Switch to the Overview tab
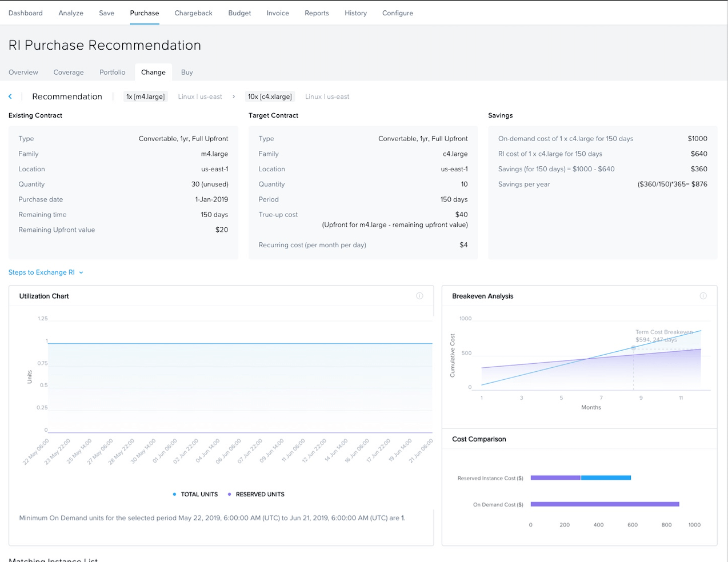The image size is (728, 562). coord(23,73)
